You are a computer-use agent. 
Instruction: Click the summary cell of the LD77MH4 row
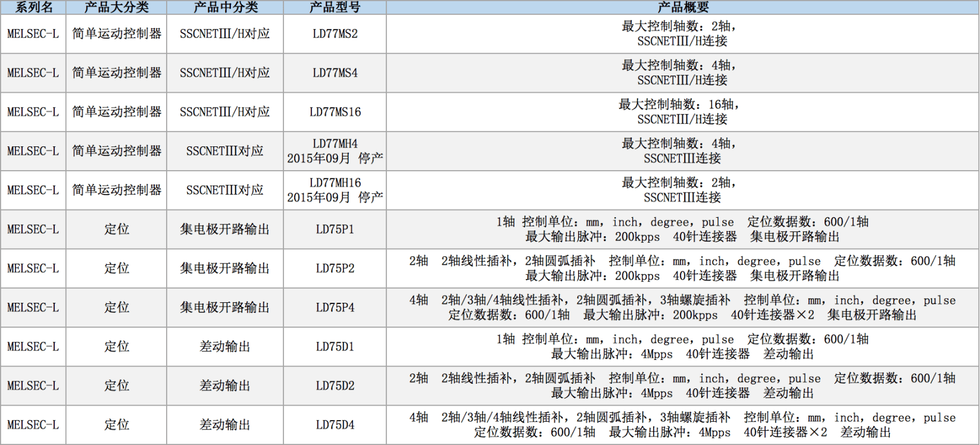click(682, 151)
